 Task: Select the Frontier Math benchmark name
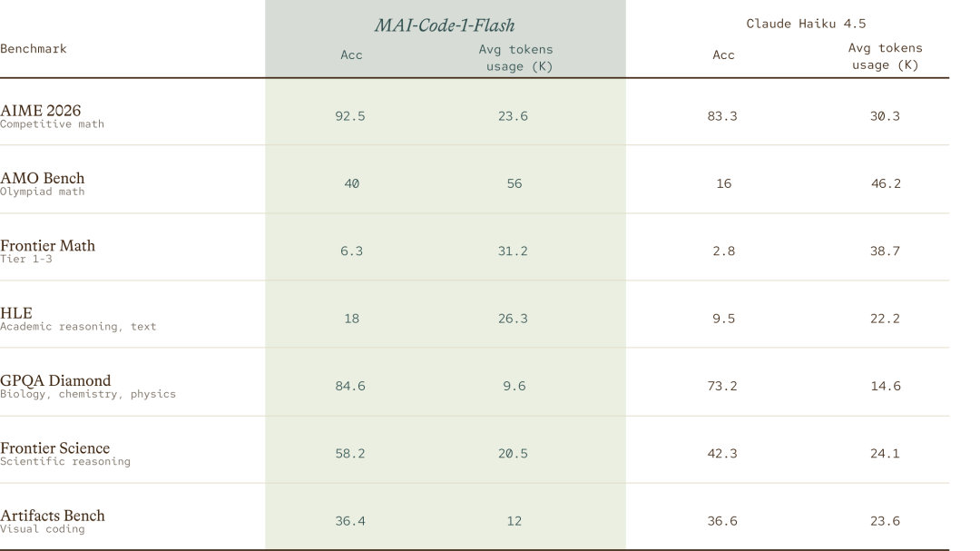pyautogui.click(x=47, y=245)
